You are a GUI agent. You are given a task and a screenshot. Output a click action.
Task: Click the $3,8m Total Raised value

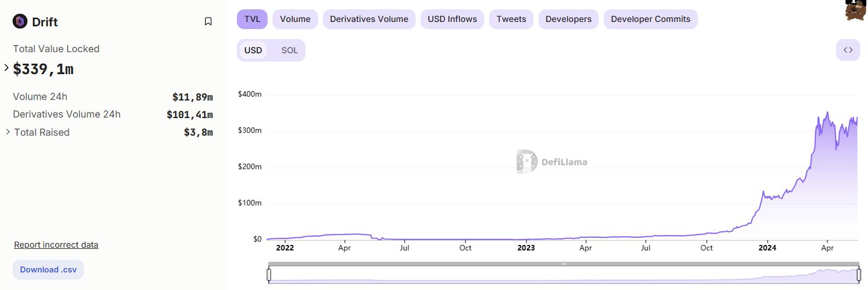[x=198, y=132]
